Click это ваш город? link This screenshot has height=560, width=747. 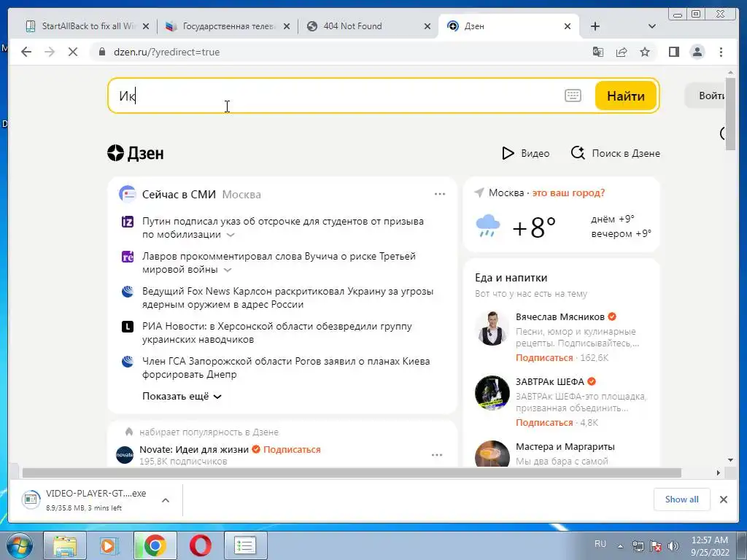click(x=568, y=192)
